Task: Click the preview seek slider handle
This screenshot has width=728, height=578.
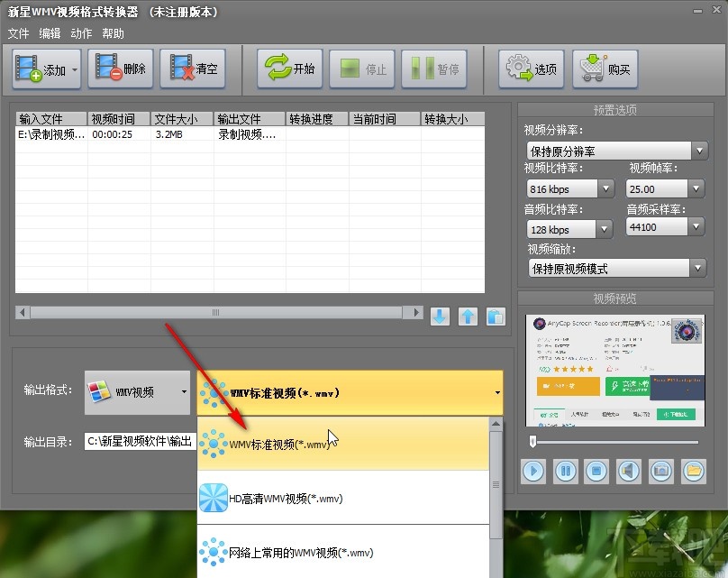Action: point(533,442)
